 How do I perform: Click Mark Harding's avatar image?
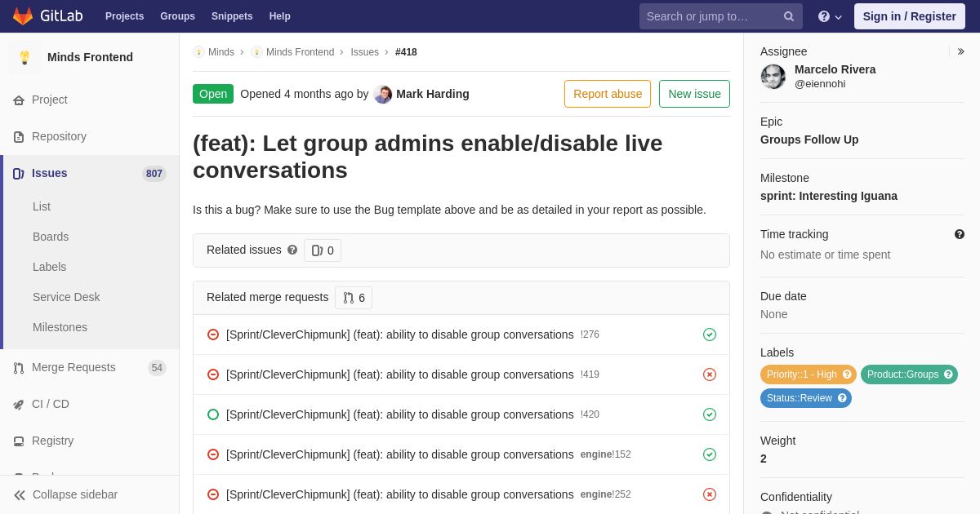coord(383,94)
